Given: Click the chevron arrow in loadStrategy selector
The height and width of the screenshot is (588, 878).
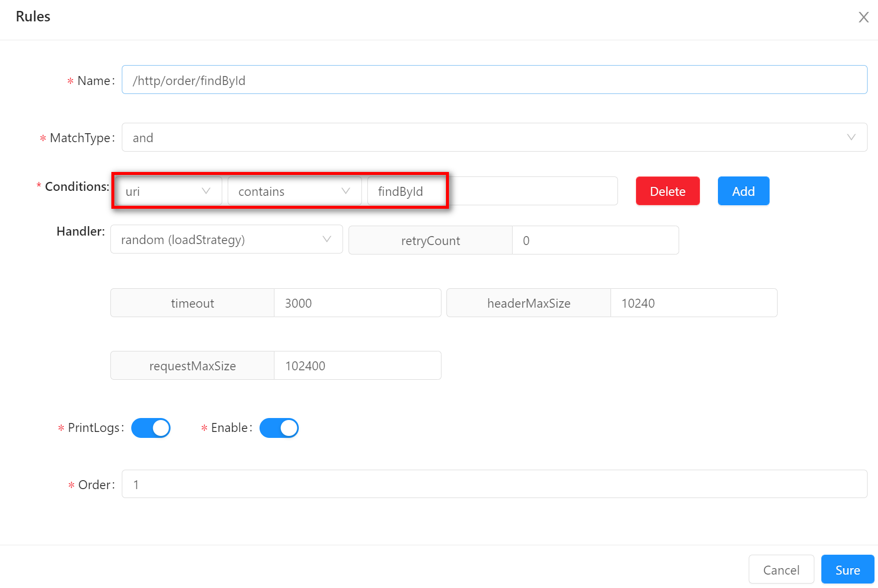Looking at the screenshot, I should (327, 240).
